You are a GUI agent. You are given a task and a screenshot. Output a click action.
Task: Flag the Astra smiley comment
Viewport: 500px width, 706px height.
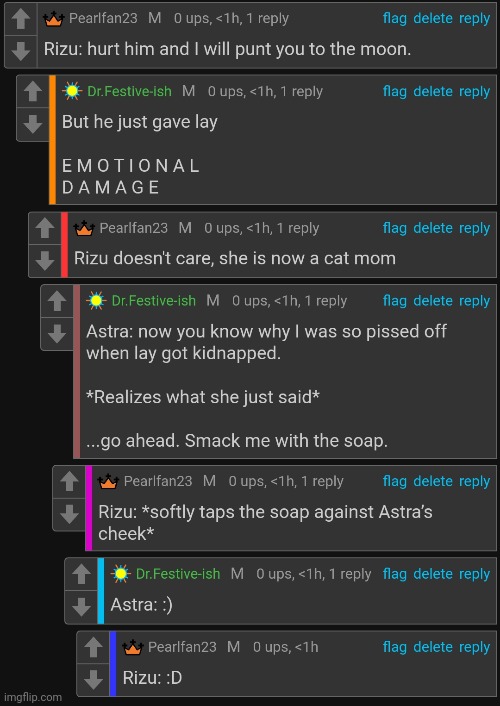pyautogui.click(x=395, y=574)
